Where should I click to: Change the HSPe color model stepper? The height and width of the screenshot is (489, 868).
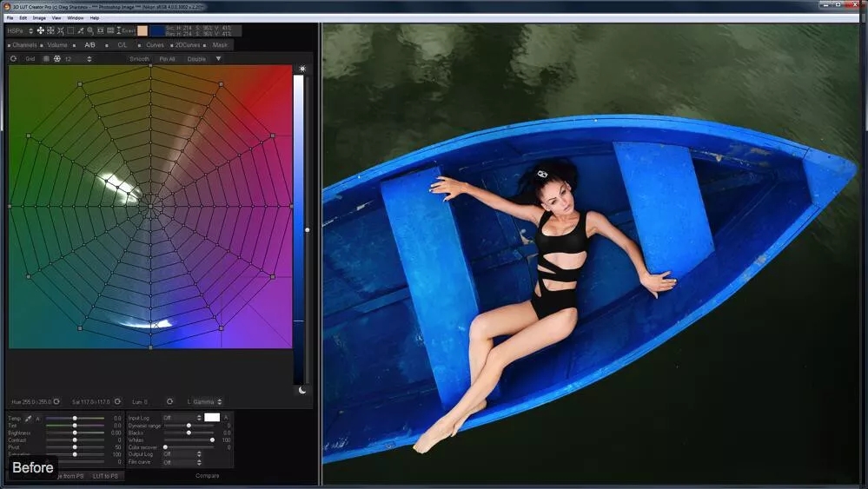(x=31, y=31)
